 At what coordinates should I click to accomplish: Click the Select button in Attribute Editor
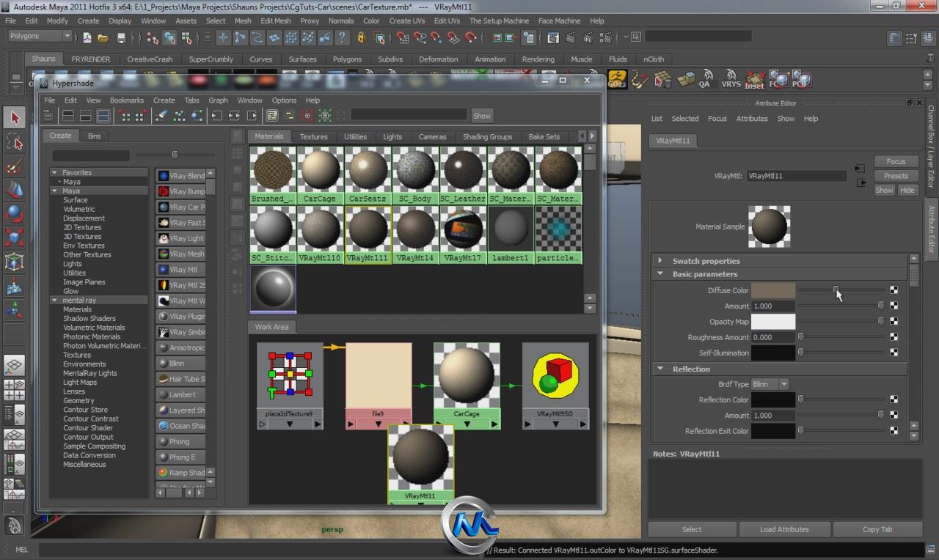point(692,529)
